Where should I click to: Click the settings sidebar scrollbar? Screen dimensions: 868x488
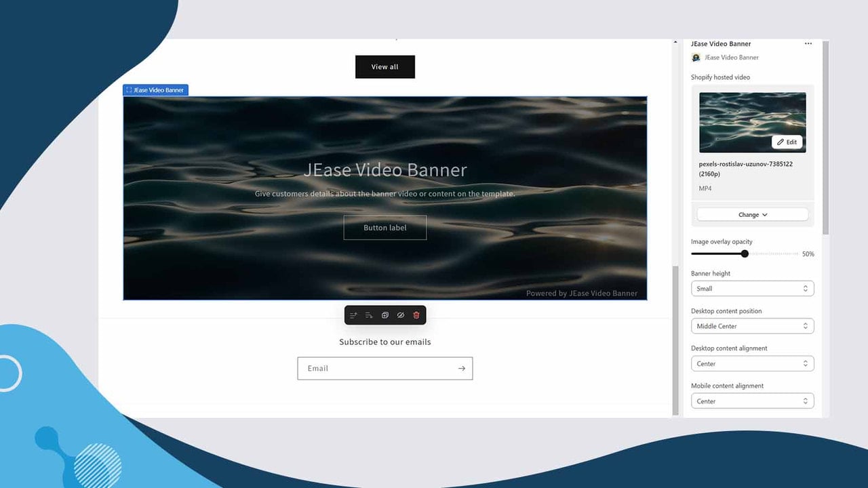pyautogui.click(x=825, y=138)
